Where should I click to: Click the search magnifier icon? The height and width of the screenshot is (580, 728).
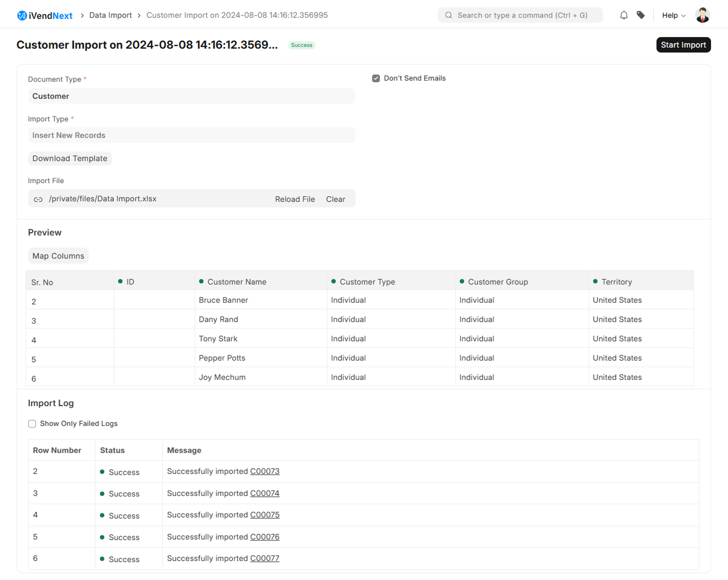tap(449, 15)
